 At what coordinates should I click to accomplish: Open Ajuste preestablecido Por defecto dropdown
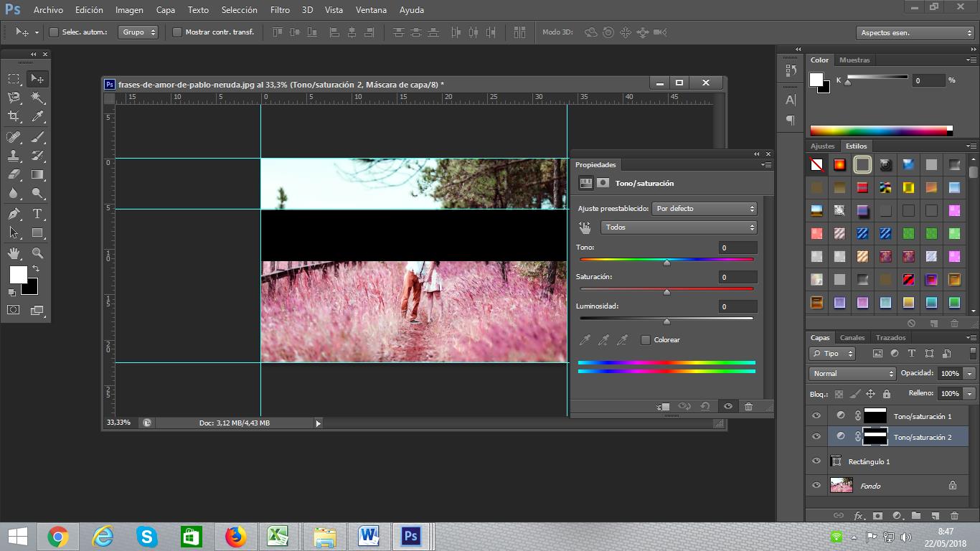(x=705, y=209)
